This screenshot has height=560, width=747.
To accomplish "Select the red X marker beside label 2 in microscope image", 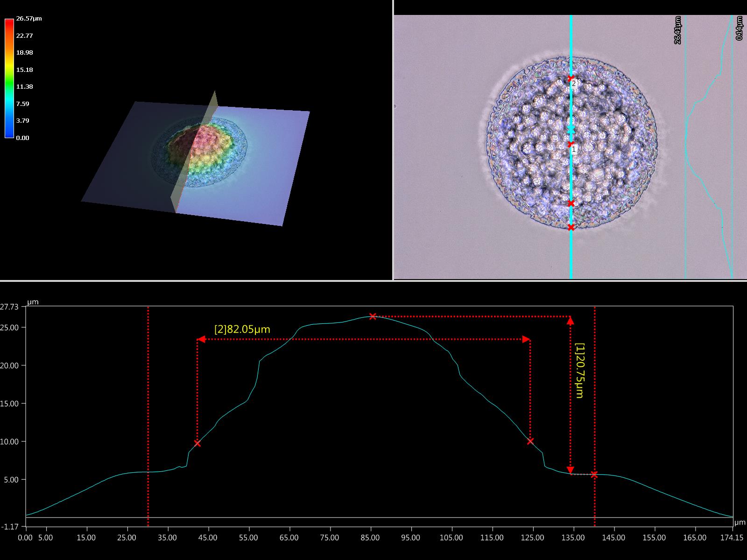I will 571,78.
